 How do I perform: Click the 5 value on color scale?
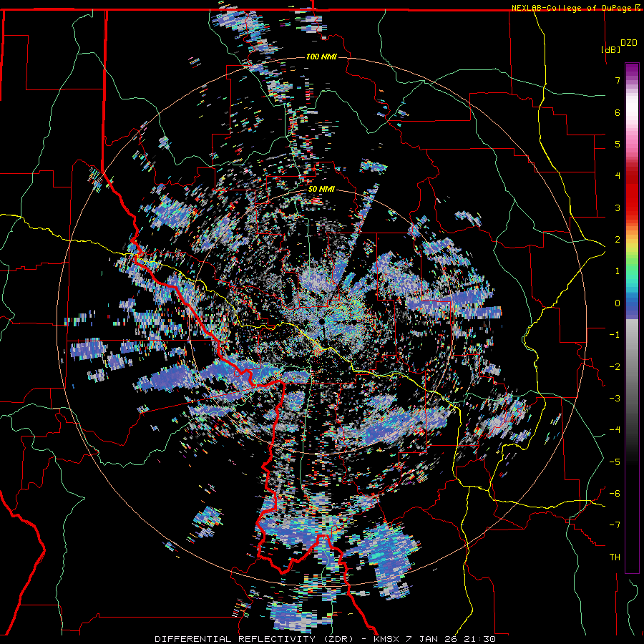(618, 144)
